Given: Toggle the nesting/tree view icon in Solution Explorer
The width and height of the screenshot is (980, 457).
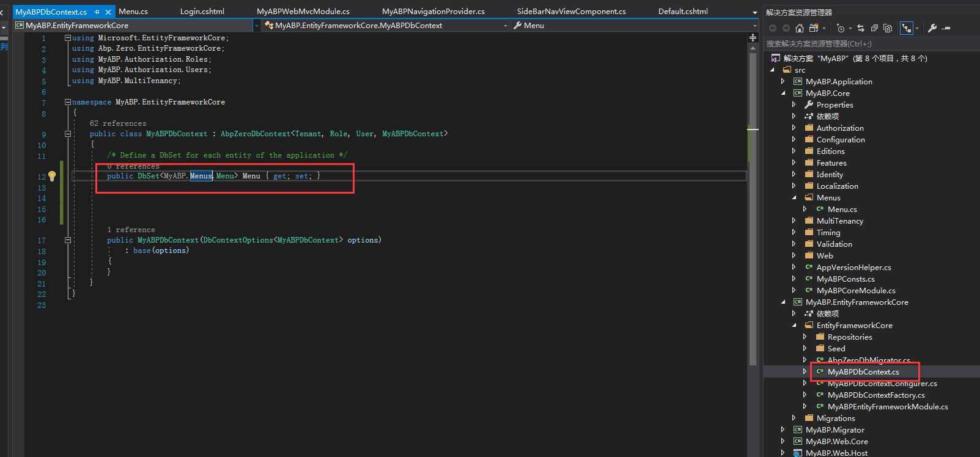Looking at the screenshot, I should (x=907, y=28).
